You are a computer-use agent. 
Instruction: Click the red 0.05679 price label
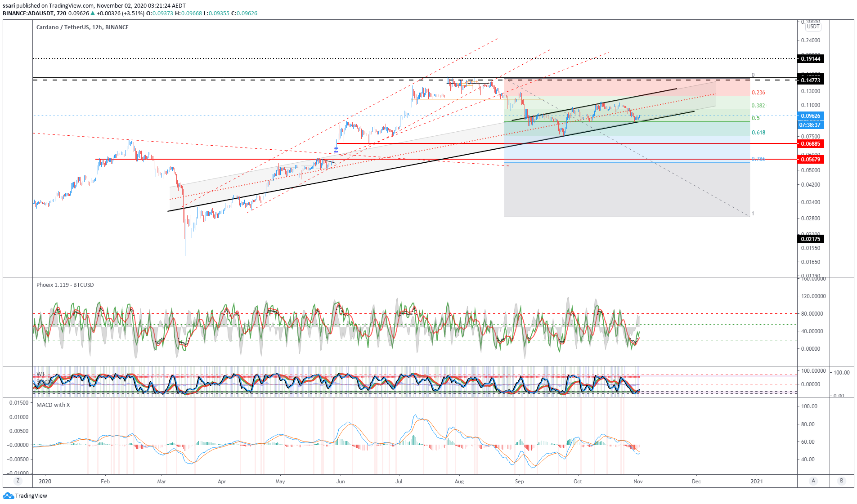[x=811, y=160]
